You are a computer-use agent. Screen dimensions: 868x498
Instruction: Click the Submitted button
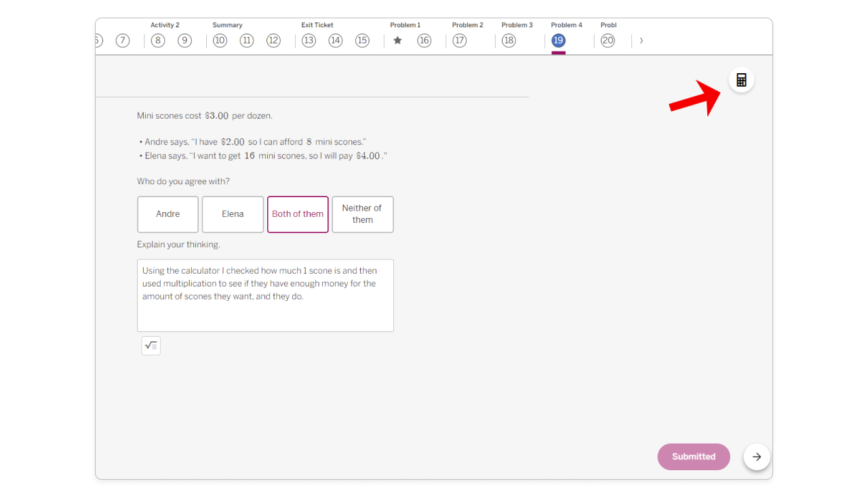[694, 457]
